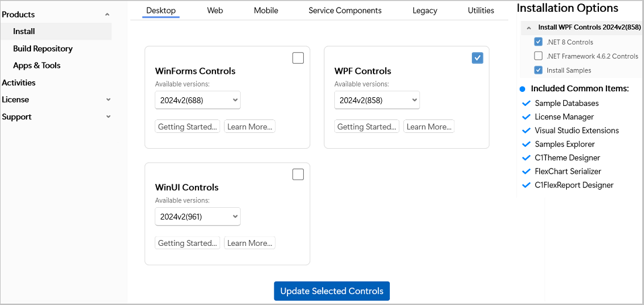Screen dimensions: 644x305
Task: Click the FlexChart Serializer text
Action: click(568, 171)
